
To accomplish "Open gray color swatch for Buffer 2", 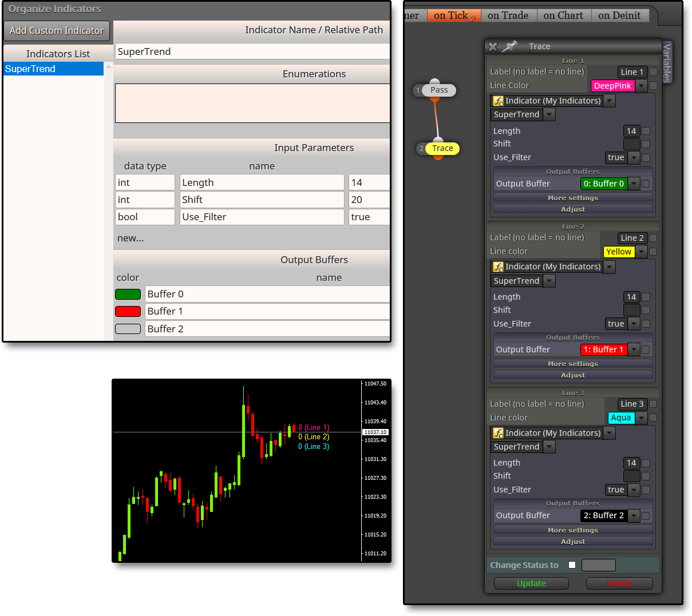I will pos(128,329).
